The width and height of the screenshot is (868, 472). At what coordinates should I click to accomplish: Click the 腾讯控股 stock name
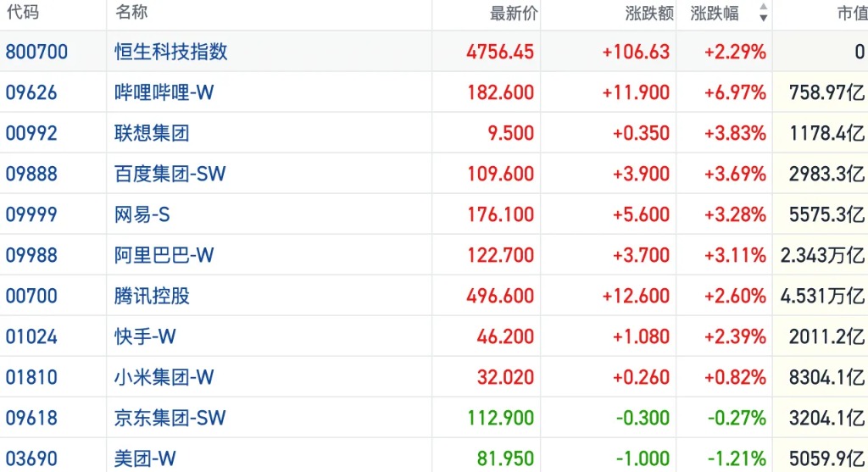pos(152,296)
